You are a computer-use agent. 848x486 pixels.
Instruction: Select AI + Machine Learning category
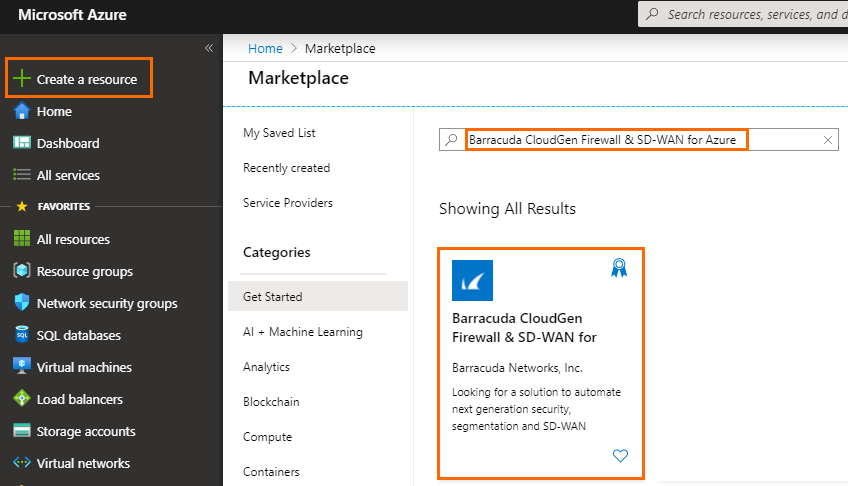(303, 332)
